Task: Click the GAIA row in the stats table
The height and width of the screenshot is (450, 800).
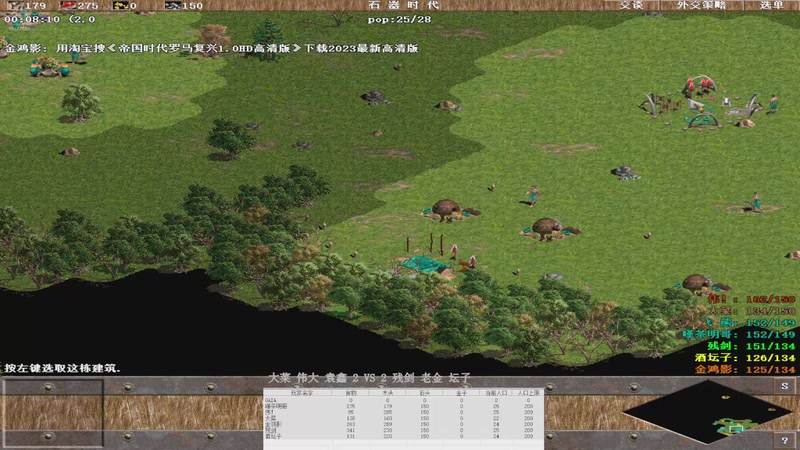Action: [403, 400]
